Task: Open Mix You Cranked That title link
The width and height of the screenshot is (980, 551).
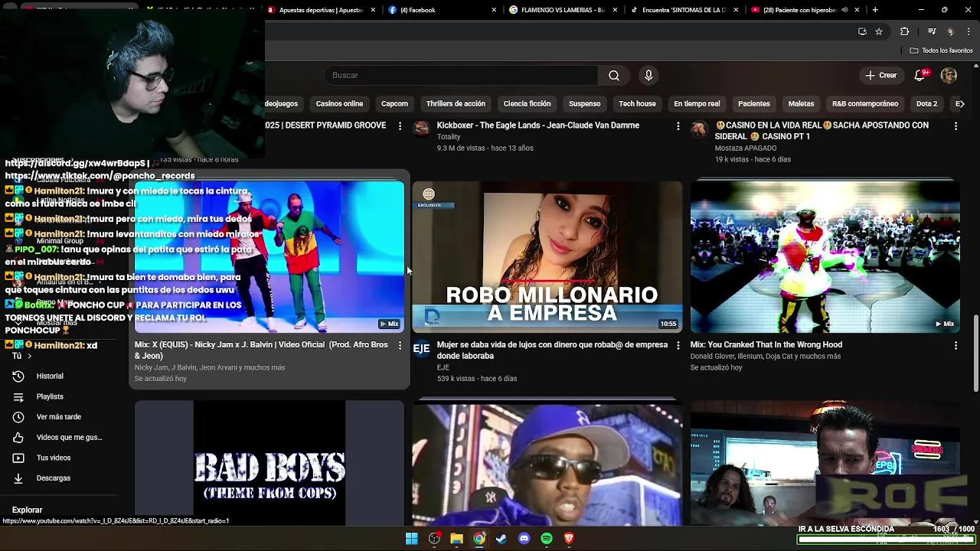Action: 766,345
